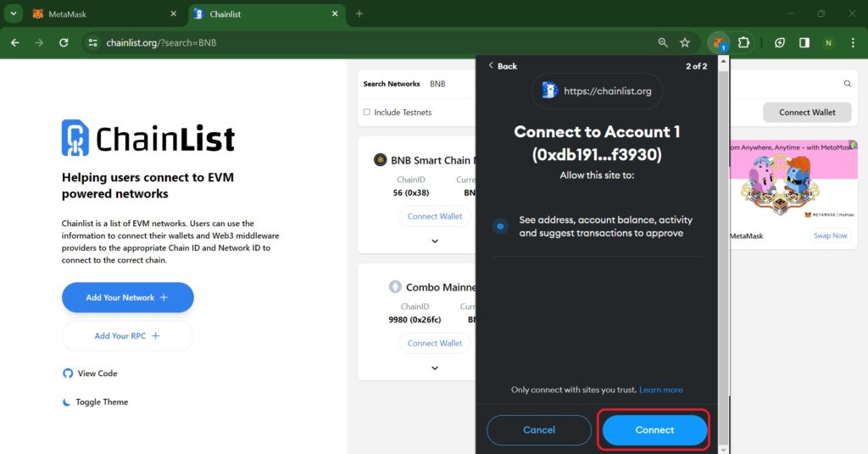Click the BNB Smart Chain coin icon
The image size is (868, 454).
(x=380, y=160)
